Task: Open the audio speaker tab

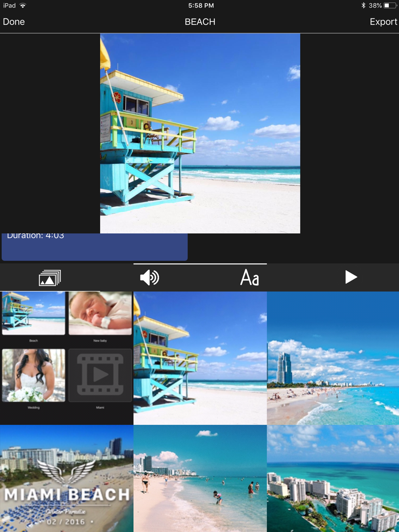Action: 150,278
